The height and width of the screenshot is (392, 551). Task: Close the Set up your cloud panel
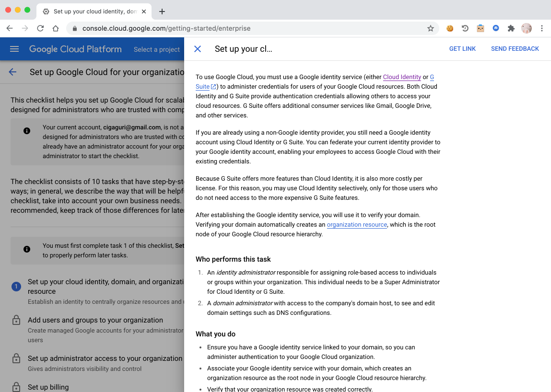198,49
